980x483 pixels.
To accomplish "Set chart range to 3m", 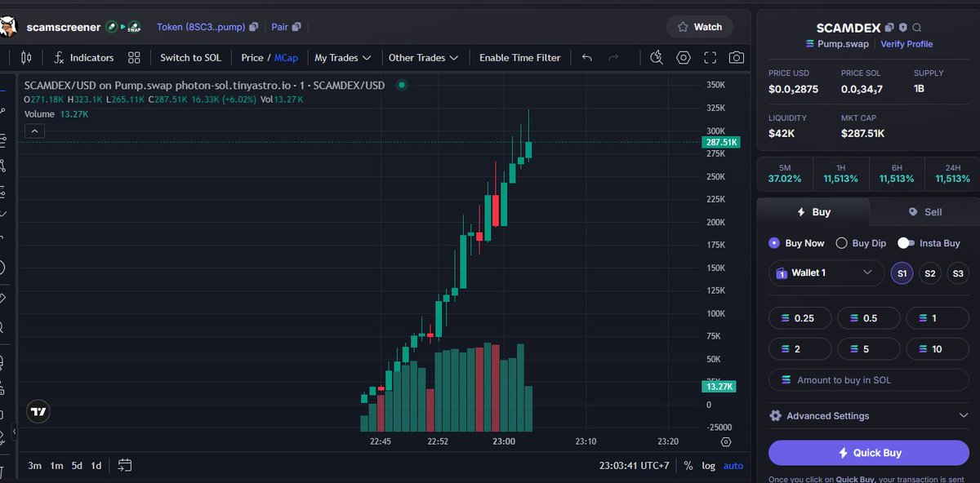I will [34, 465].
